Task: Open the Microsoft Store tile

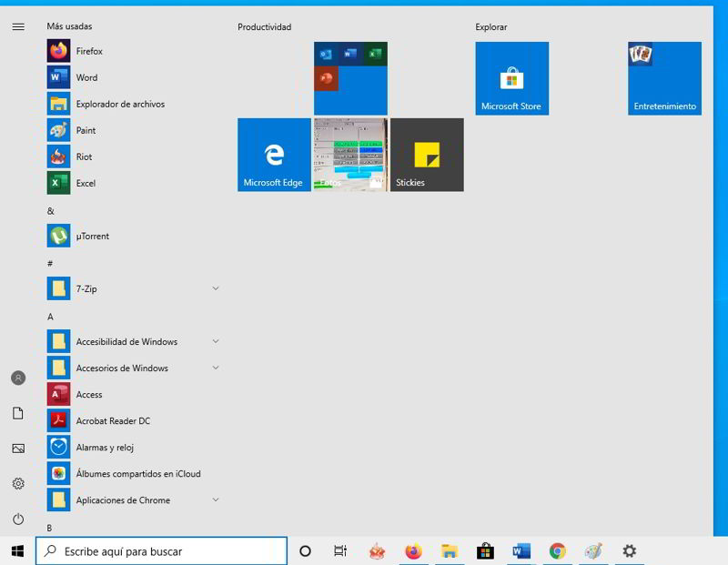Action: (x=511, y=78)
